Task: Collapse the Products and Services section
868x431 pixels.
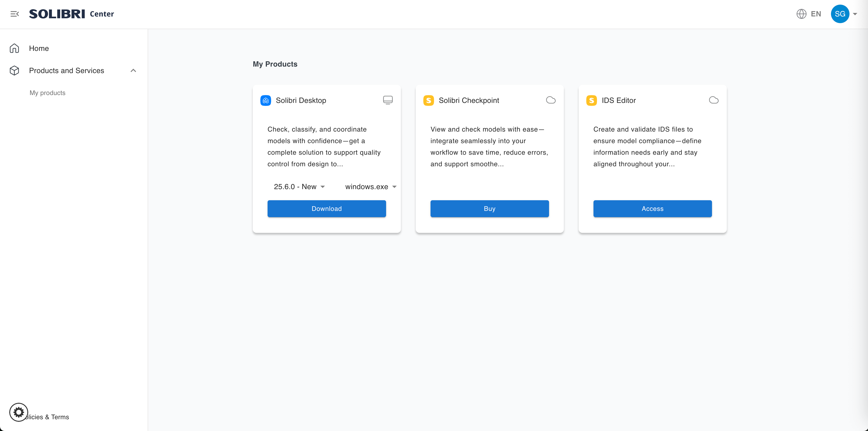Action: [x=133, y=70]
